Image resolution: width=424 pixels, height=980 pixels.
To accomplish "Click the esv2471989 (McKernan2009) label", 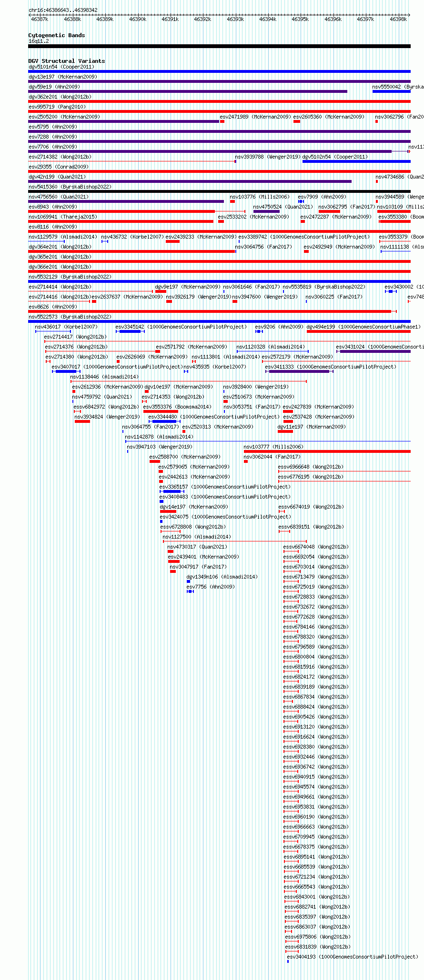I will (x=255, y=117).
